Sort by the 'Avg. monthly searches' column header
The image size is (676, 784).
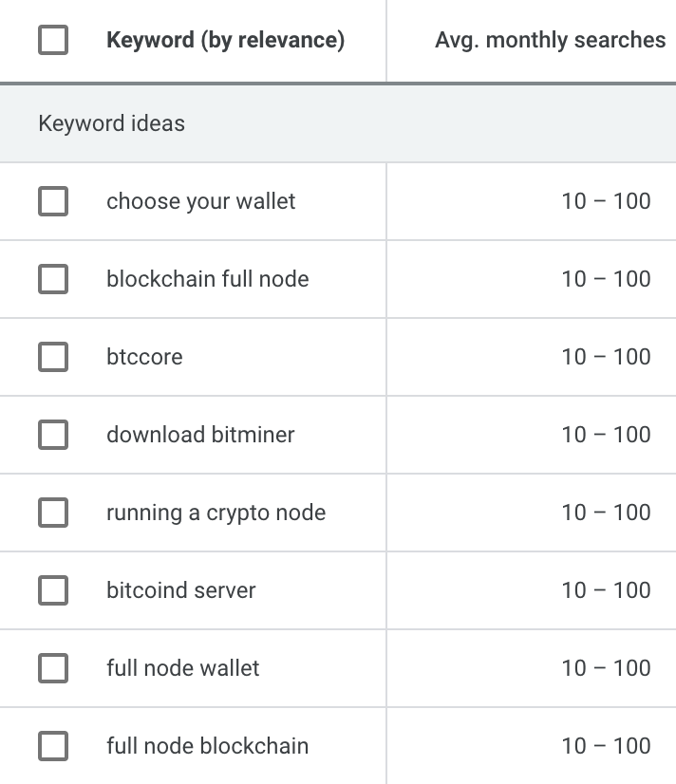550,40
